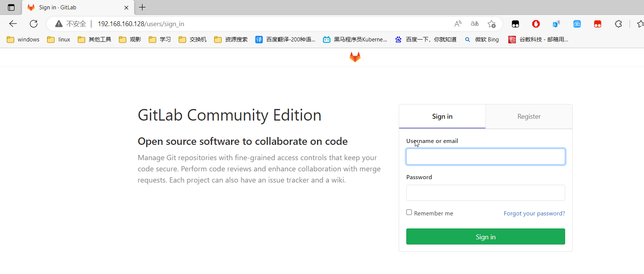Open the 观影 bookmarks folder
Image resolution: width=644 pixels, height=274 pixels.
click(x=130, y=40)
